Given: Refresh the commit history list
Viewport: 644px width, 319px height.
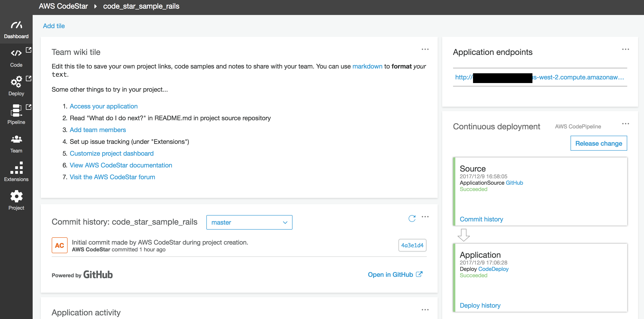Looking at the screenshot, I should [x=412, y=218].
